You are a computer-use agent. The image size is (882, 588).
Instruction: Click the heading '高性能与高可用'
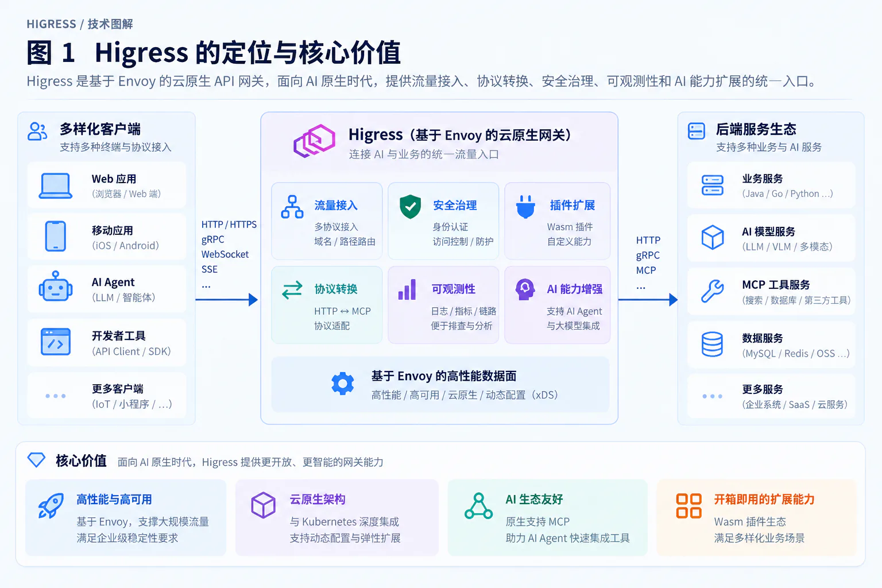[x=114, y=500]
